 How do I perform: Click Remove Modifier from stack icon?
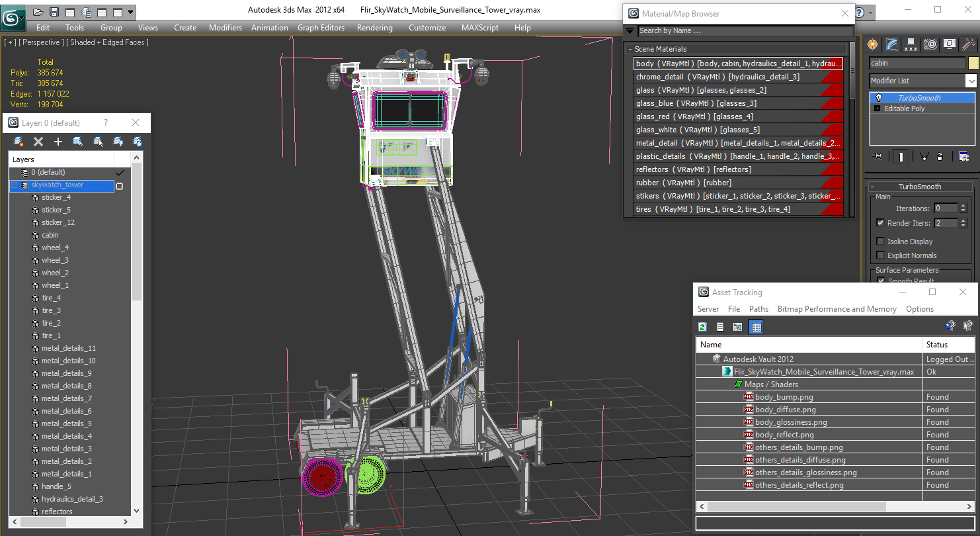click(x=941, y=156)
